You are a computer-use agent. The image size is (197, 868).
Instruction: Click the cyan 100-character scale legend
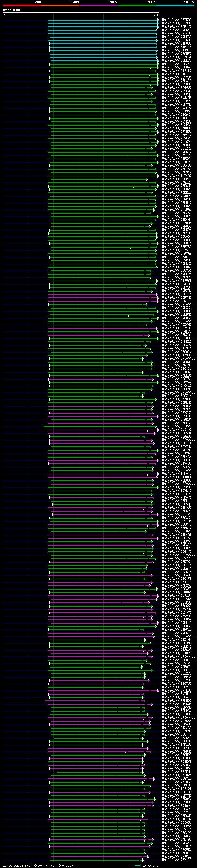tap(146, 865)
